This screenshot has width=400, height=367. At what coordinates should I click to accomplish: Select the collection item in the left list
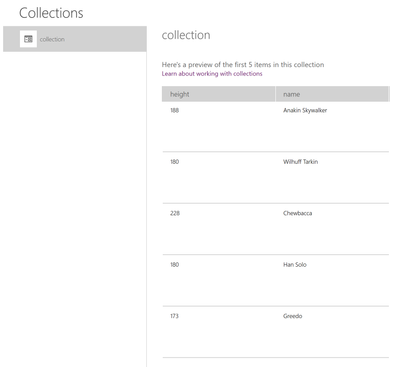point(75,39)
